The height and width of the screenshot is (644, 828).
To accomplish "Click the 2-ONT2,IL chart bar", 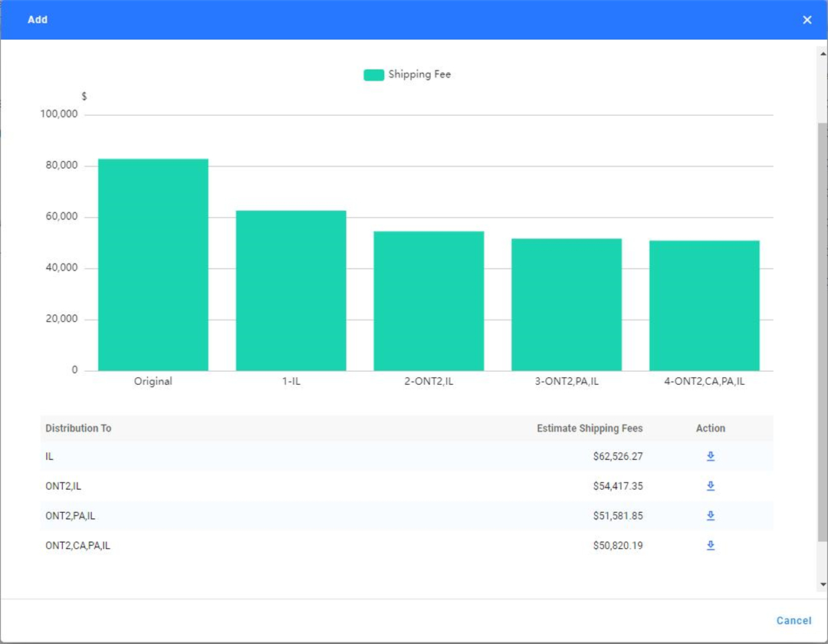I will click(429, 301).
